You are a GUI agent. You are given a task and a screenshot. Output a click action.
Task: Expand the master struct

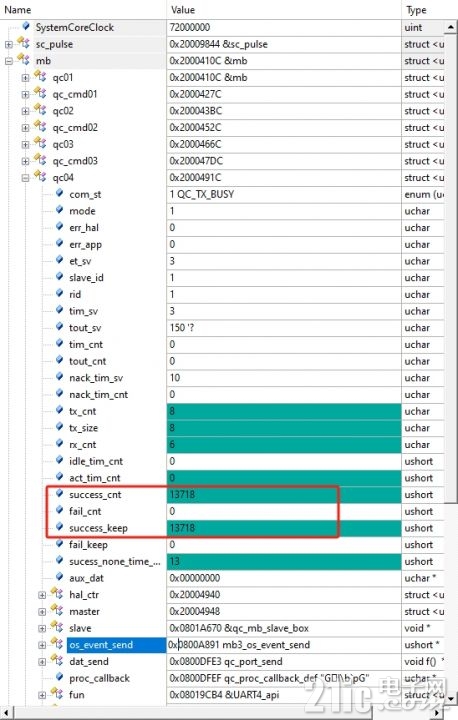coord(42,612)
